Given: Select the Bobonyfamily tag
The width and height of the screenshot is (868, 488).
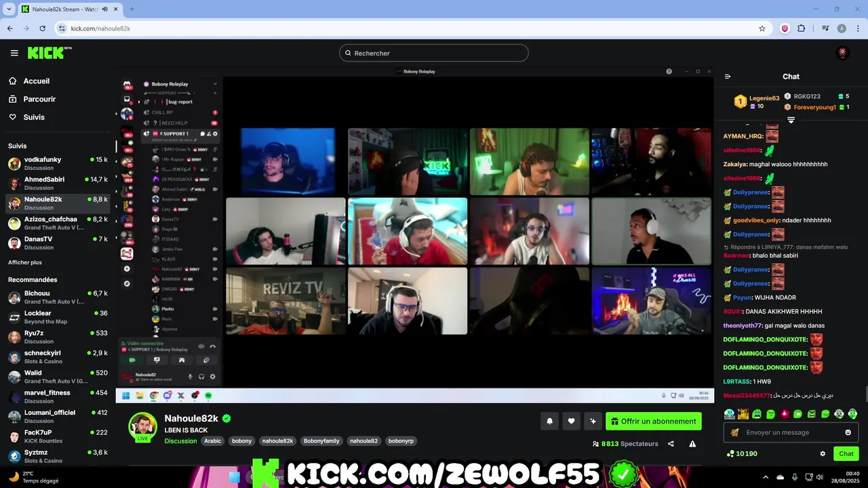Looking at the screenshot, I should tap(321, 441).
